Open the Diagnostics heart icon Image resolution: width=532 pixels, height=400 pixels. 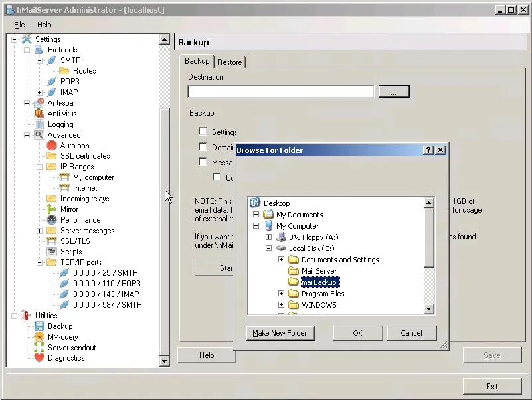[x=40, y=358]
